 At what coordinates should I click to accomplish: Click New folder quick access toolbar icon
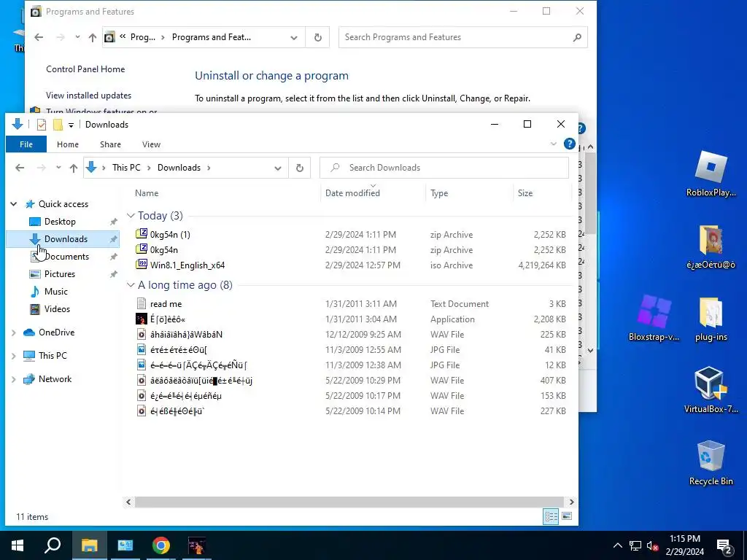click(x=58, y=125)
